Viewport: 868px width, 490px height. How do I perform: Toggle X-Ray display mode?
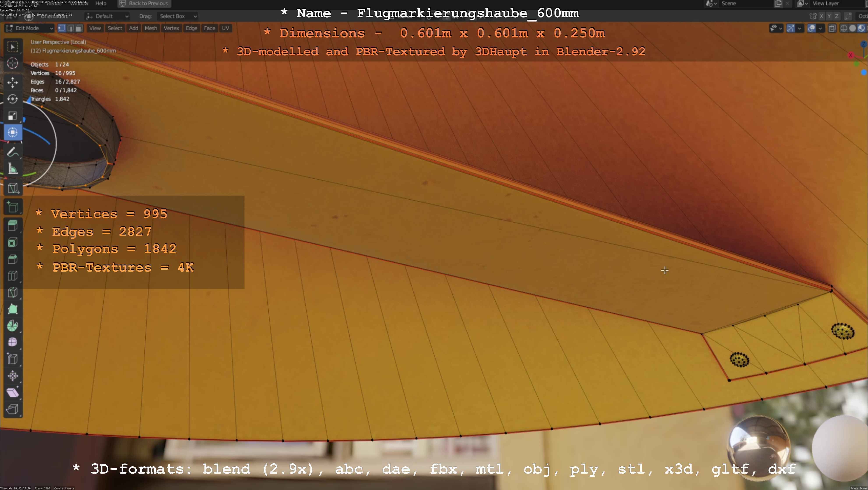832,28
